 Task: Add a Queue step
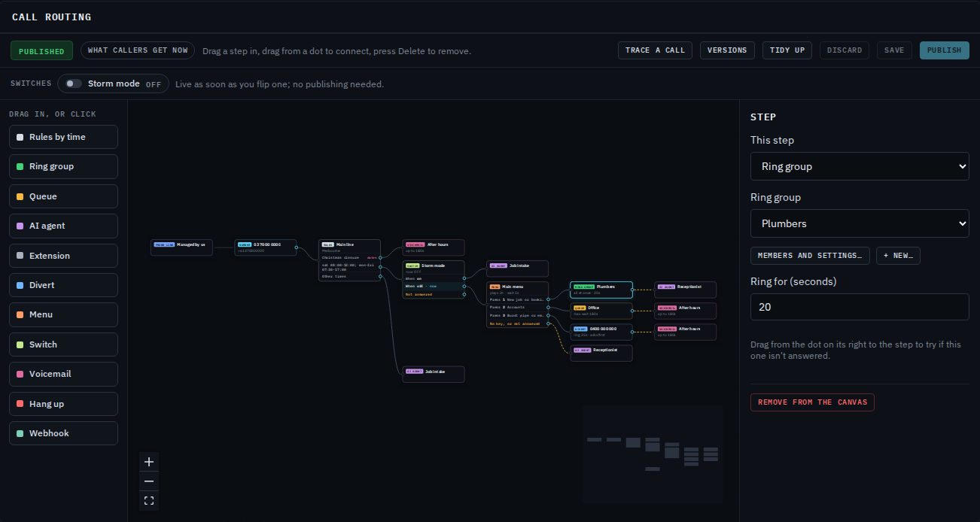[63, 196]
